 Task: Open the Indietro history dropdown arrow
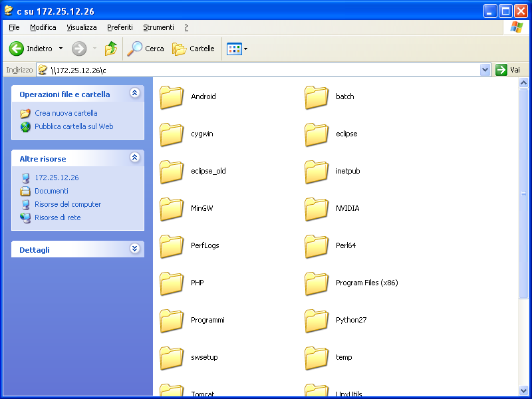(61, 49)
